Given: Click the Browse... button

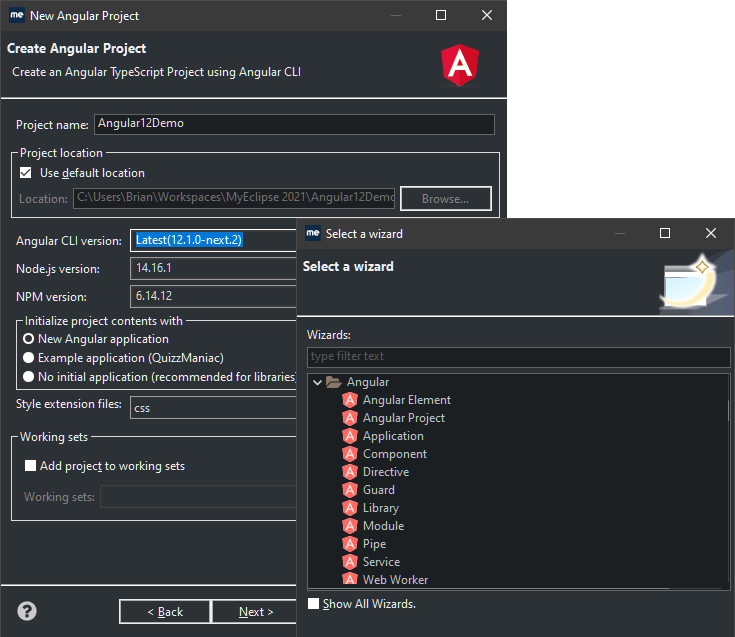Looking at the screenshot, I should pos(446,199).
